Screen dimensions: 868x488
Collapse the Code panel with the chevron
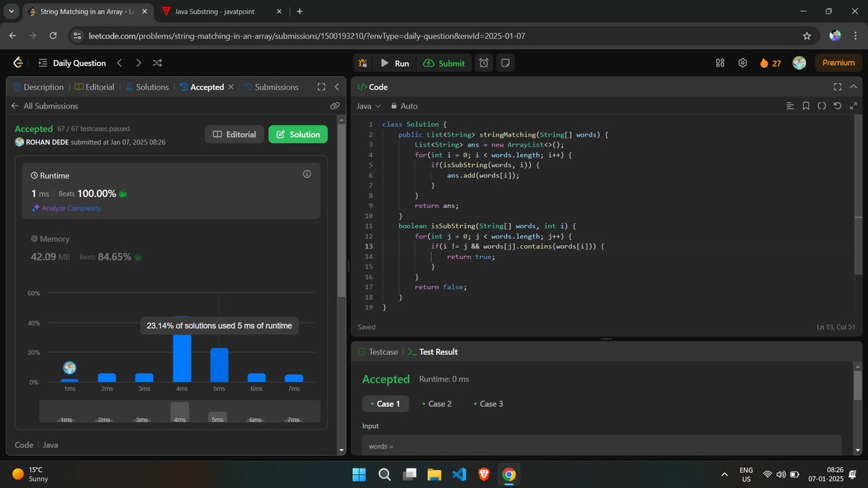(852, 86)
